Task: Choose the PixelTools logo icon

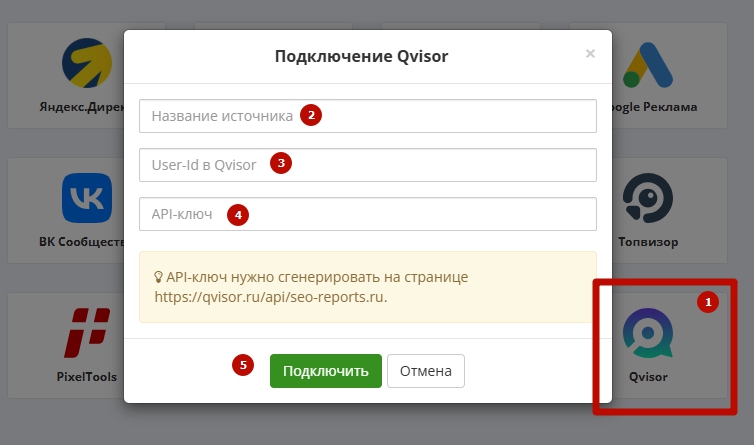Action: [87, 333]
